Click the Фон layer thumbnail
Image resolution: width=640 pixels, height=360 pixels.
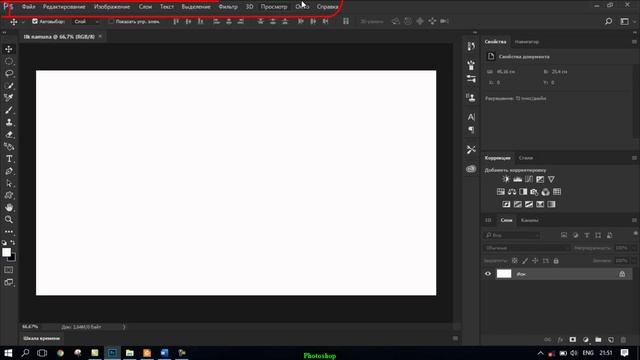pos(504,274)
